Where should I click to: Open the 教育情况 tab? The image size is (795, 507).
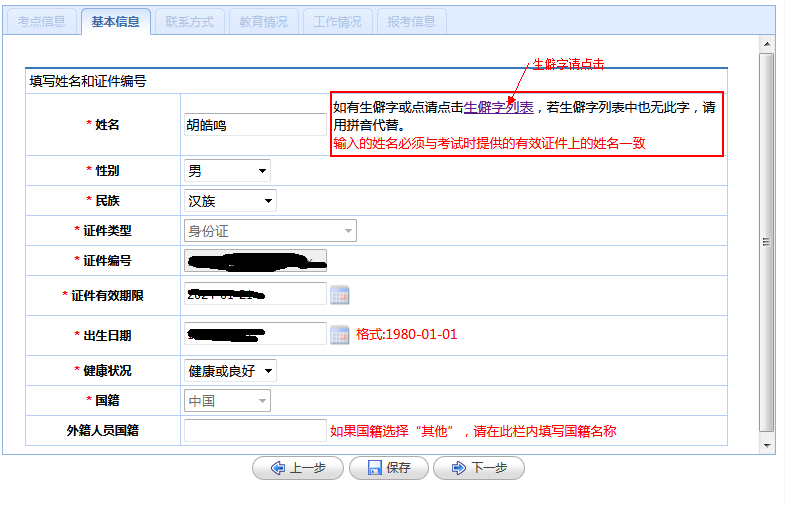click(x=263, y=21)
